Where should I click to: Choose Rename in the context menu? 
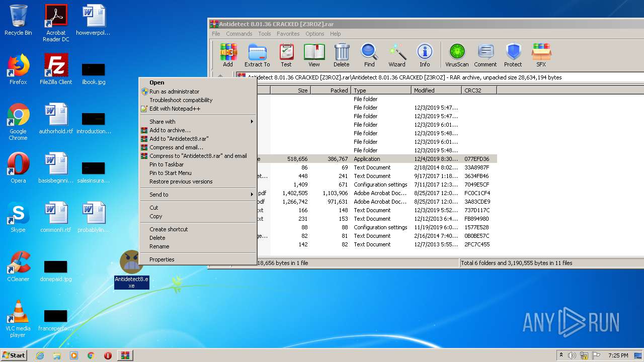pyautogui.click(x=198, y=246)
